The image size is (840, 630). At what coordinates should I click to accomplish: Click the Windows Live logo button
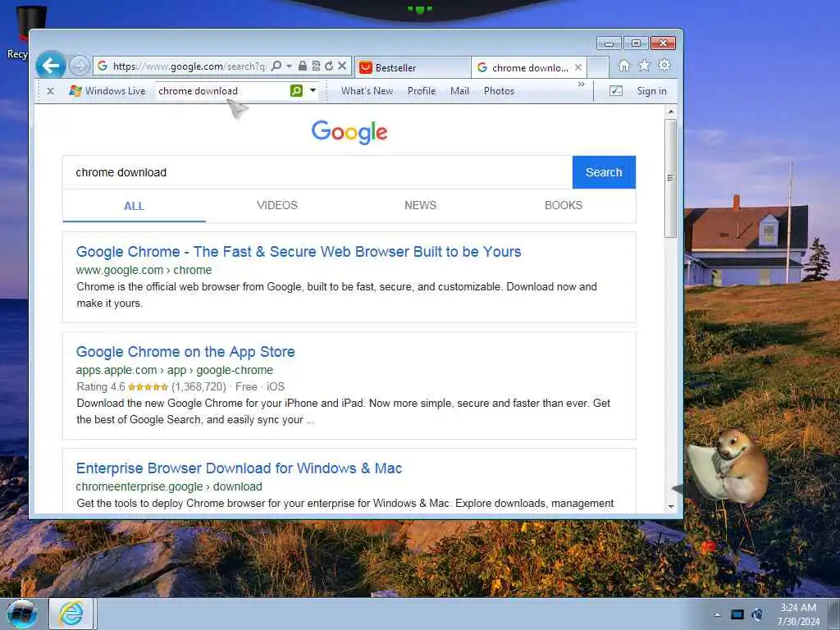click(107, 91)
